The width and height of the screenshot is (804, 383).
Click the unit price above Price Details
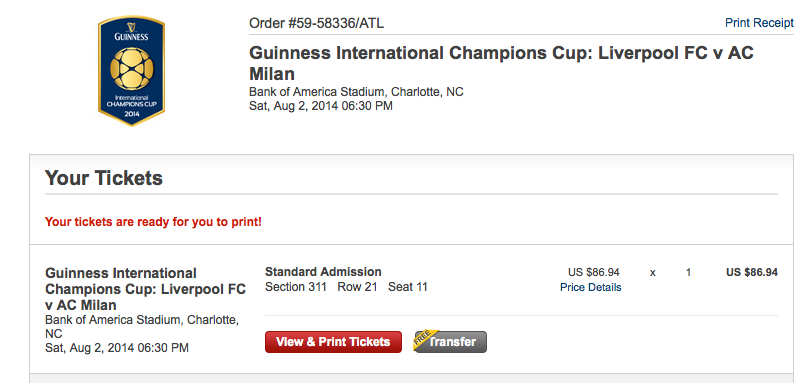(x=593, y=272)
